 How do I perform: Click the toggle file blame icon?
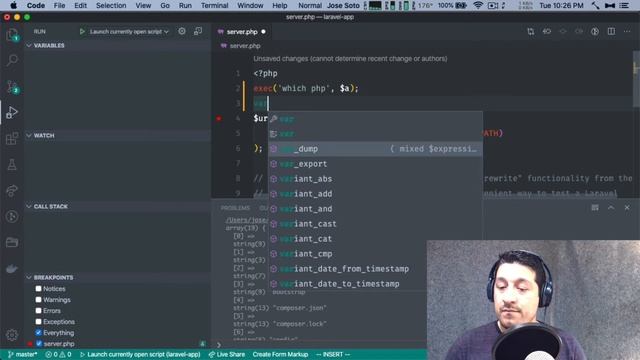(595, 31)
